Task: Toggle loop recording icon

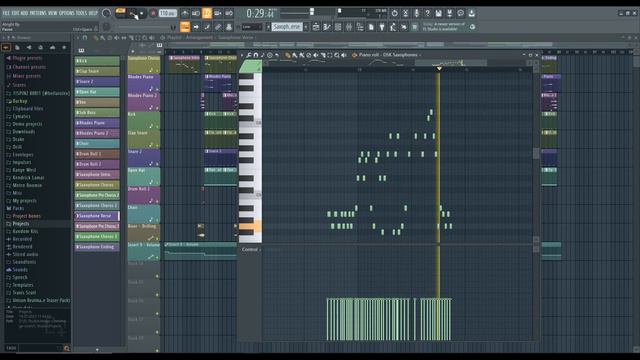Action: (229, 13)
